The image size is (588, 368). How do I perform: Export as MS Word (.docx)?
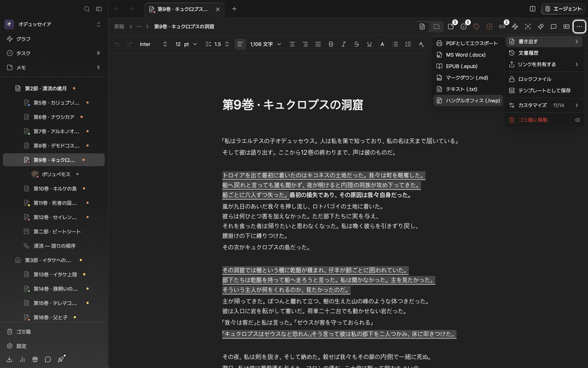click(468, 55)
